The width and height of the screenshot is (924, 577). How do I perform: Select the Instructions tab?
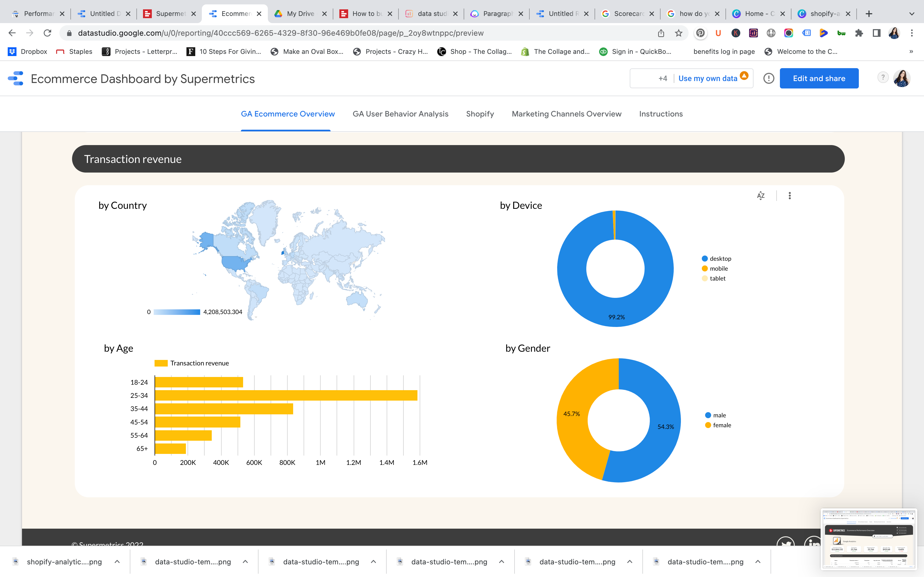(x=661, y=114)
